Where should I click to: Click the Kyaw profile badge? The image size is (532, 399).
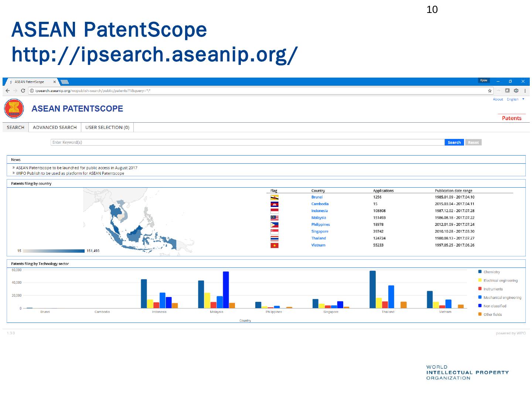[x=484, y=81]
